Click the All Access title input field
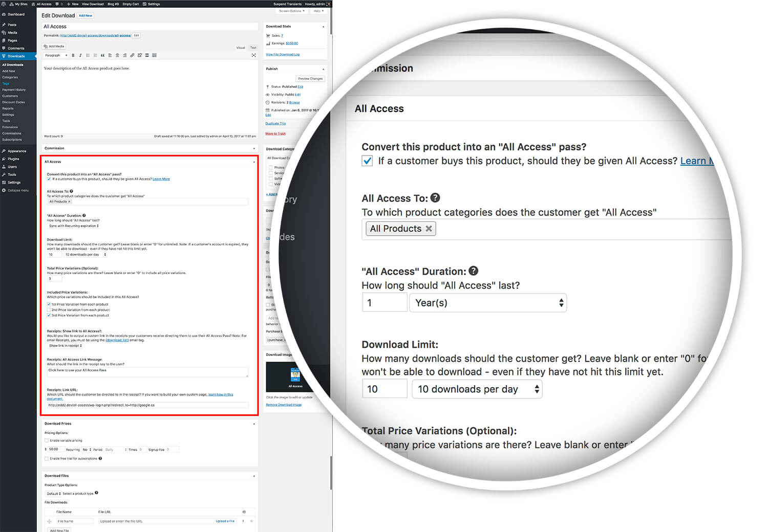 pyautogui.click(x=150, y=27)
